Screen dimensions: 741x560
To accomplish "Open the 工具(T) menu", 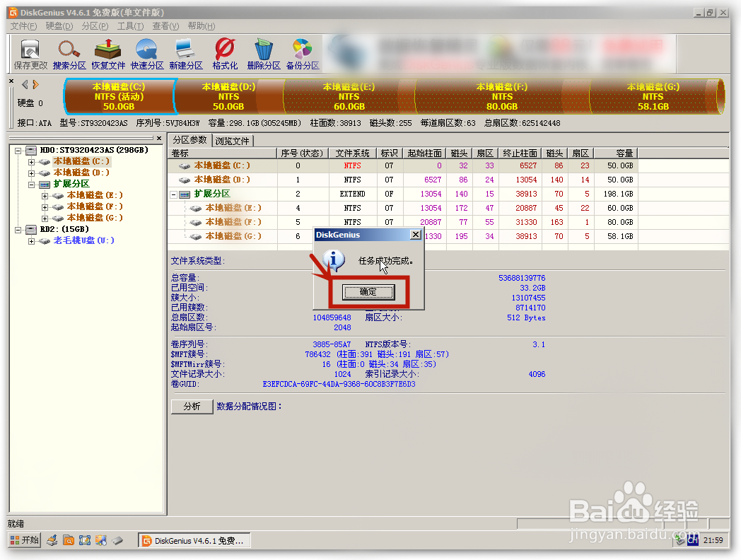I will [130, 26].
